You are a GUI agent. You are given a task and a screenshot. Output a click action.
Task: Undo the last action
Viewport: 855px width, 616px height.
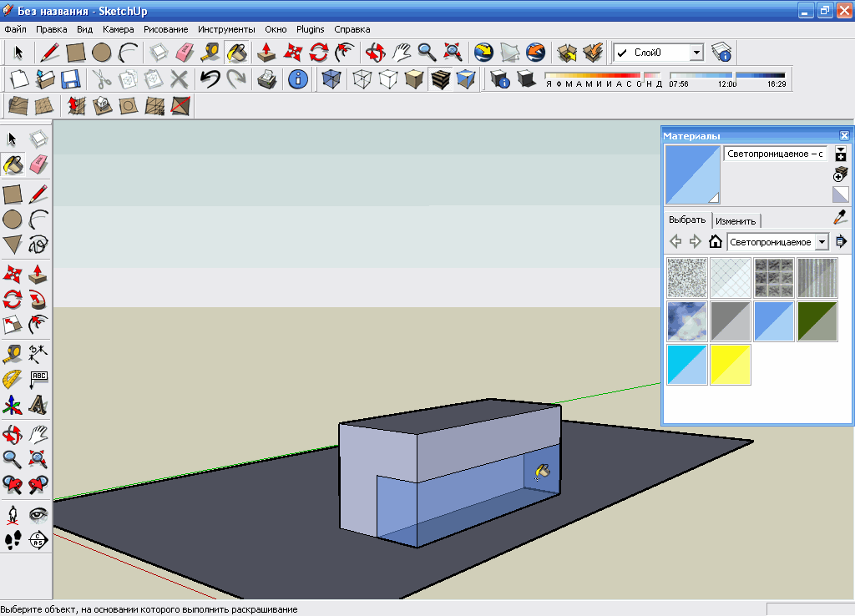(x=210, y=79)
